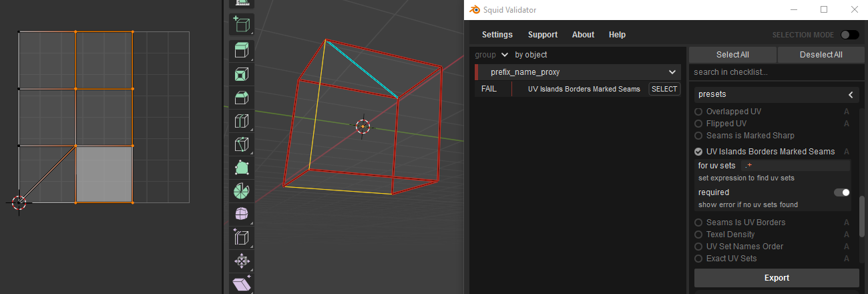868x294 pixels.
Task: Enable the Flipped UV check
Action: (699, 124)
